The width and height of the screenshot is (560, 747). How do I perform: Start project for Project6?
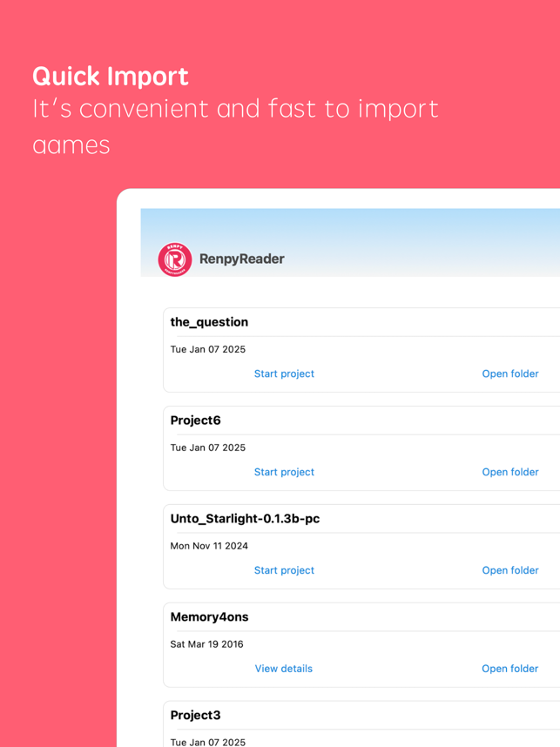(284, 472)
